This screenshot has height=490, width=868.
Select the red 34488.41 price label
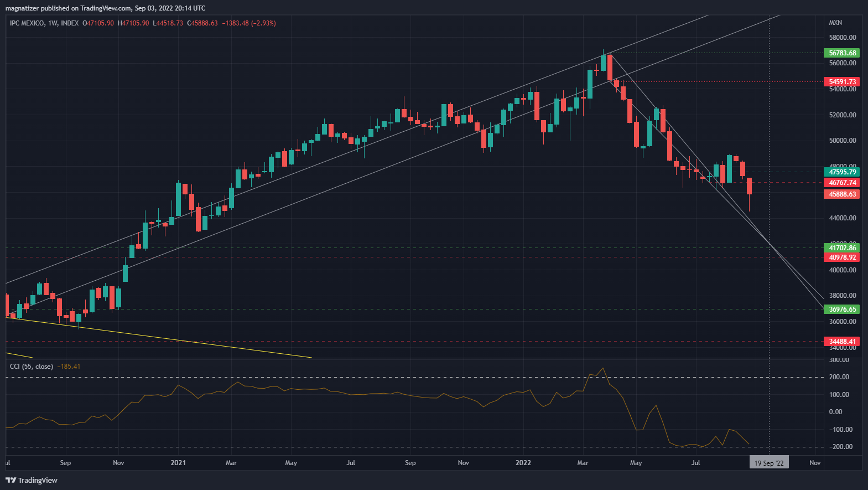click(842, 342)
